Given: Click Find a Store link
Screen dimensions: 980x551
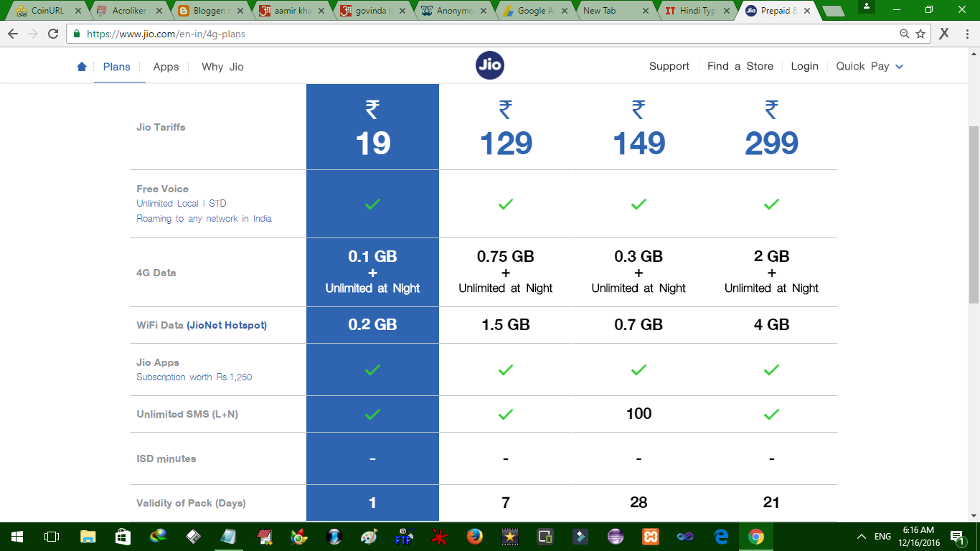Looking at the screenshot, I should (740, 66).
